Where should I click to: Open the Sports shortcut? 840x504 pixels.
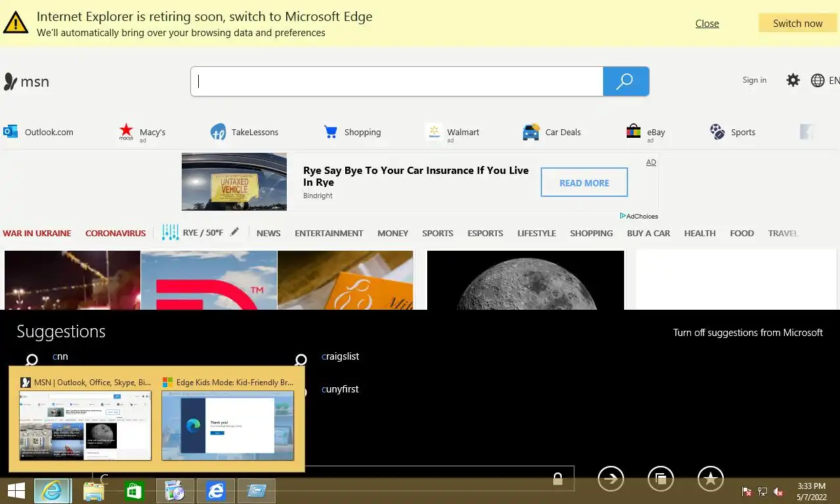click(x=733, y=132)
